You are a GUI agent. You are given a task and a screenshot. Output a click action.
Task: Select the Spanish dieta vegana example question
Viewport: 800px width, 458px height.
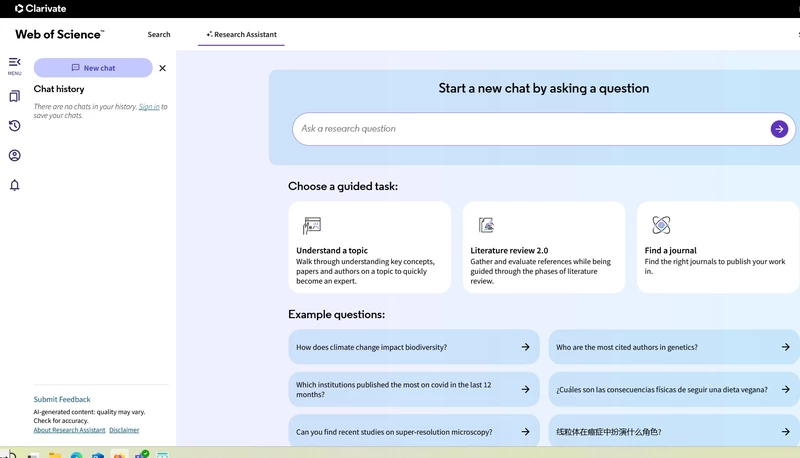click(673, 389)
